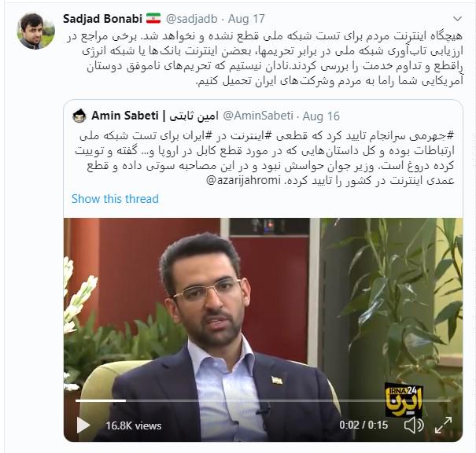
Task: Click the 16.8K views counter
Action: coord(134,425)
